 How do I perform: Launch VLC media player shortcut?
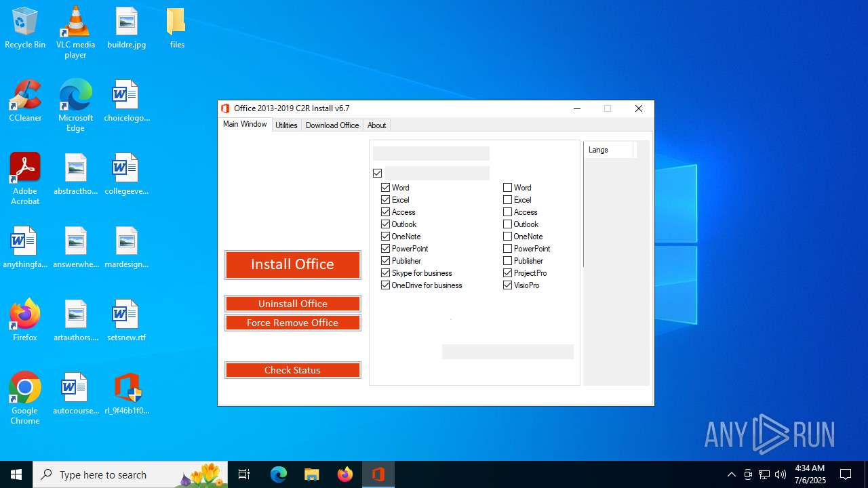(x=75, y=33)
